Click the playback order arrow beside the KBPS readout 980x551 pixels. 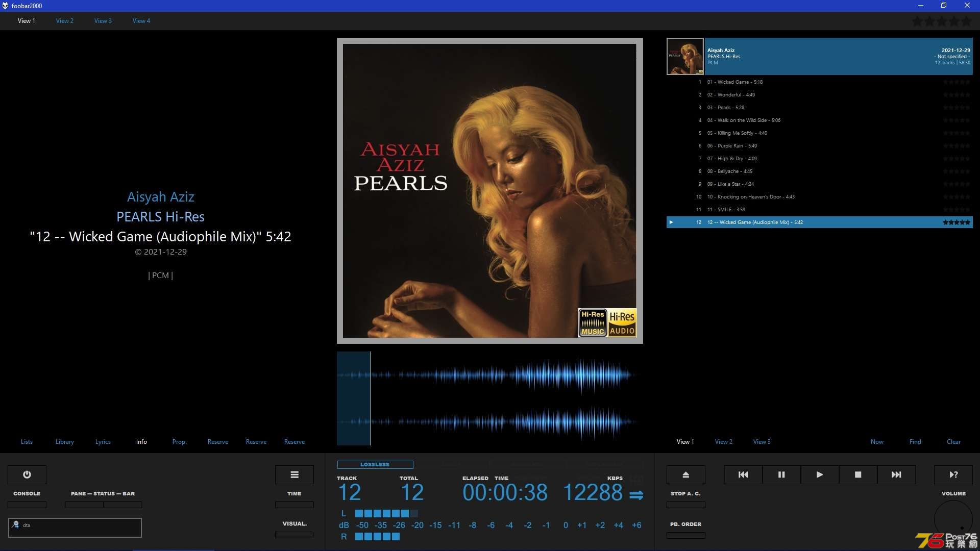click(x=636, y=495)
